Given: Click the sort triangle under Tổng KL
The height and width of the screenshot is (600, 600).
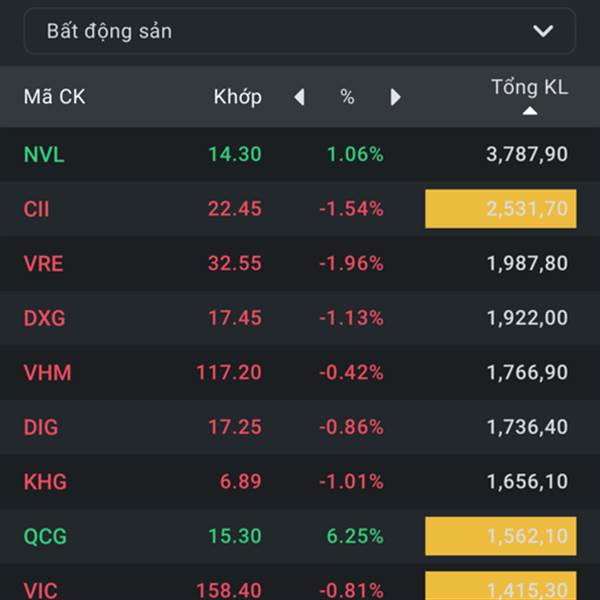Looking at the screenshot, I should [x=530, y=111].
